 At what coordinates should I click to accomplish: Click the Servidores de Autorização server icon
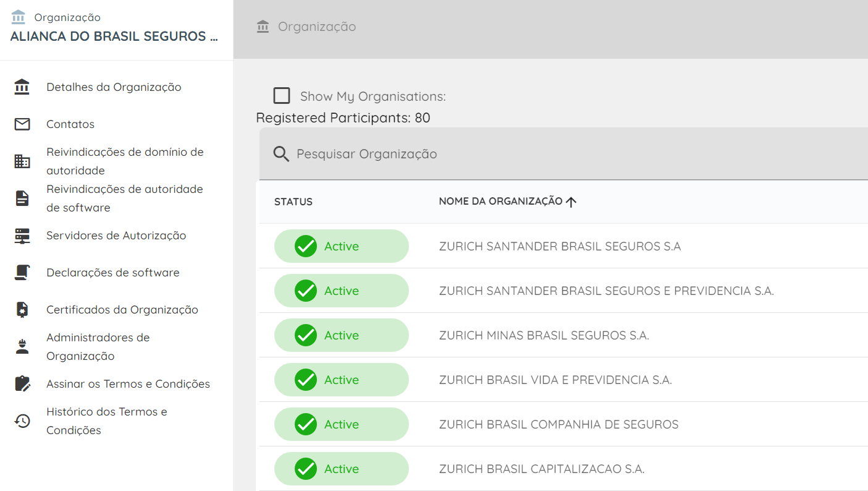[x=22, y=236]
